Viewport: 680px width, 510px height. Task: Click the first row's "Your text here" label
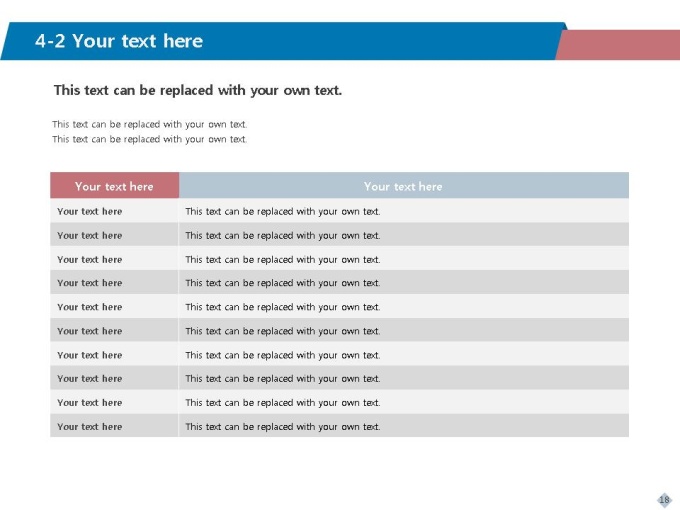point(90,211)
